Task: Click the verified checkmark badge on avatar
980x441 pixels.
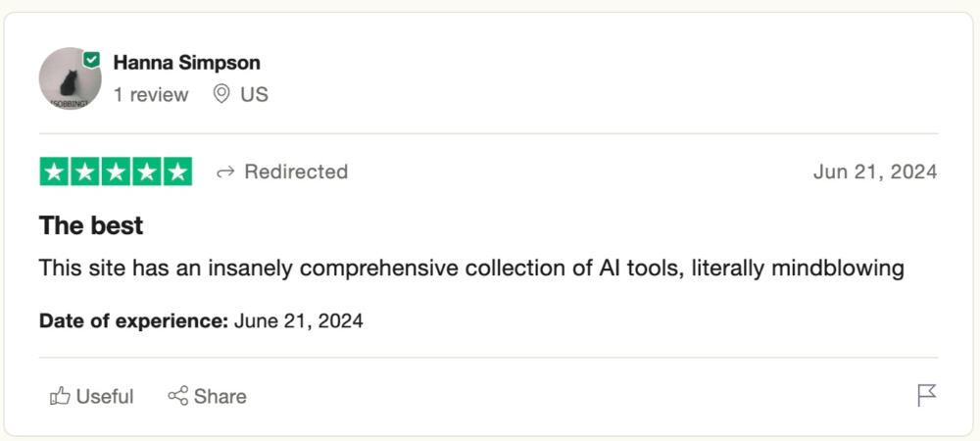Action: tap(92, 60)
